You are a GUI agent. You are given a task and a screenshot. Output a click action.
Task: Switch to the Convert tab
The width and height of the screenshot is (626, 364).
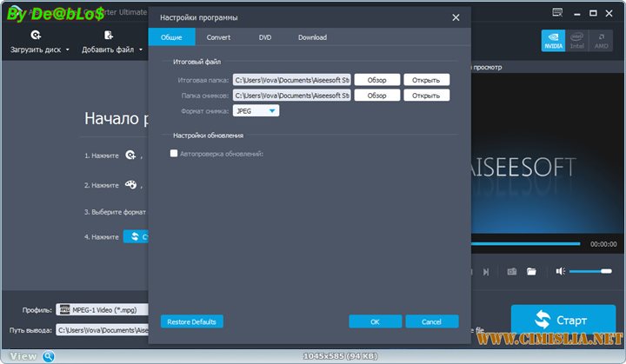point(218,37)
